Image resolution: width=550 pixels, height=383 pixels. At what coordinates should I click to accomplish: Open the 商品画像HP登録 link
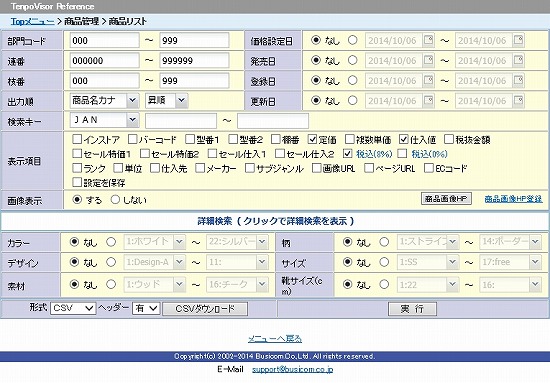[513, 199]
